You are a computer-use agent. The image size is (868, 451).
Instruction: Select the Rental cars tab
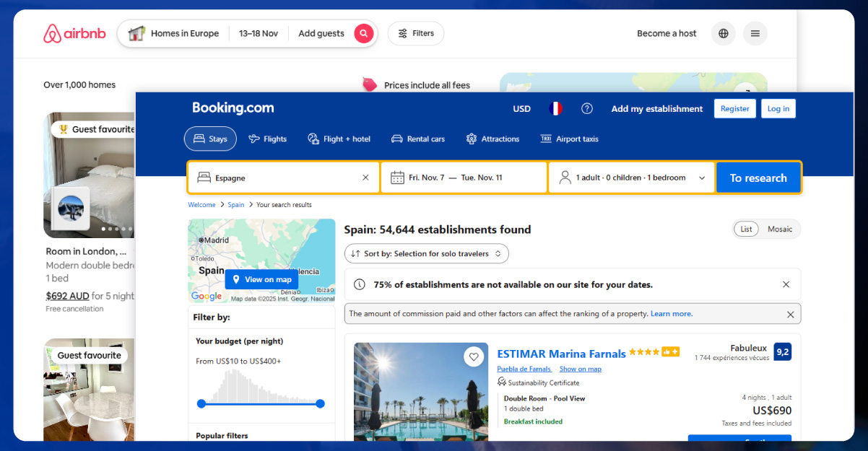pyautogui.click(x=417, y=139)
